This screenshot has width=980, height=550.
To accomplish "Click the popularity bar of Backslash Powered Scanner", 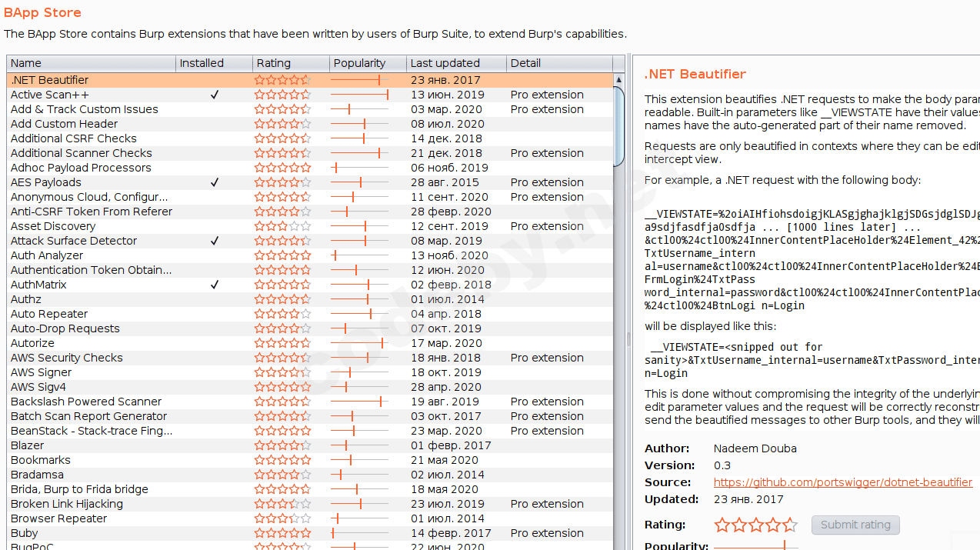I will click(x=359, y=402).
